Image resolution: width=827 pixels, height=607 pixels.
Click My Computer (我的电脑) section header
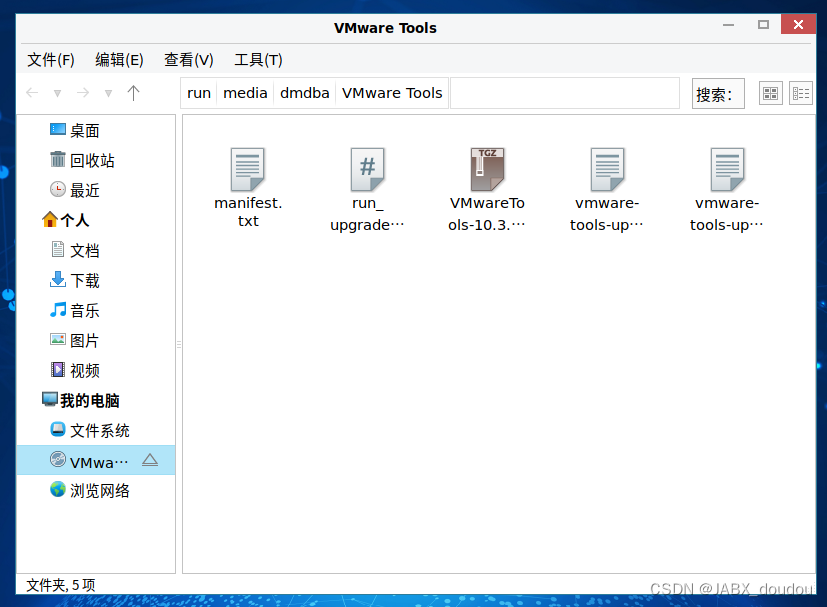point(81,400)
